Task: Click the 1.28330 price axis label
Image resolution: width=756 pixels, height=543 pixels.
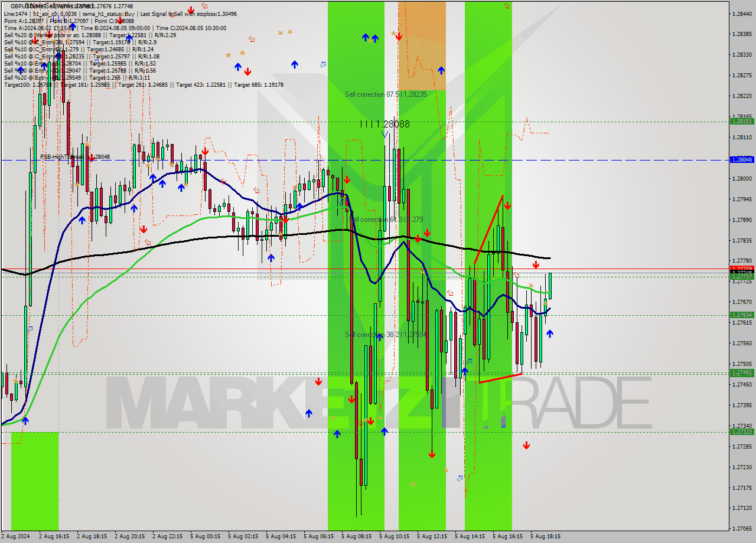Action: pyautogui.click(x=742, y=54)
